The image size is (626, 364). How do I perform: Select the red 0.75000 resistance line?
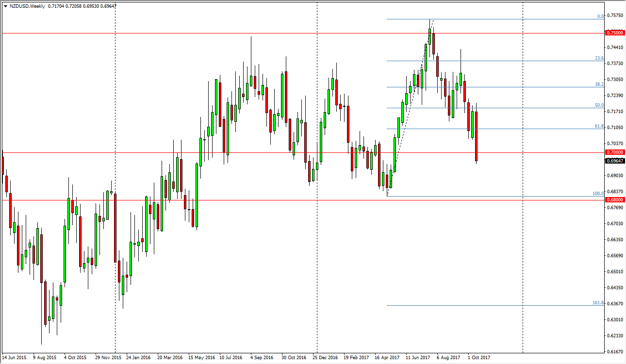[x=194, y=33]
